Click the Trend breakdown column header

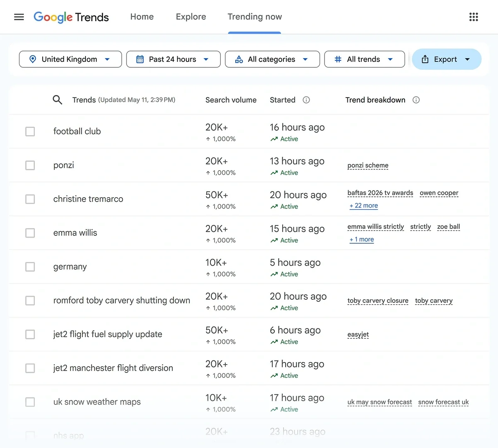click(x=375, y=100)
